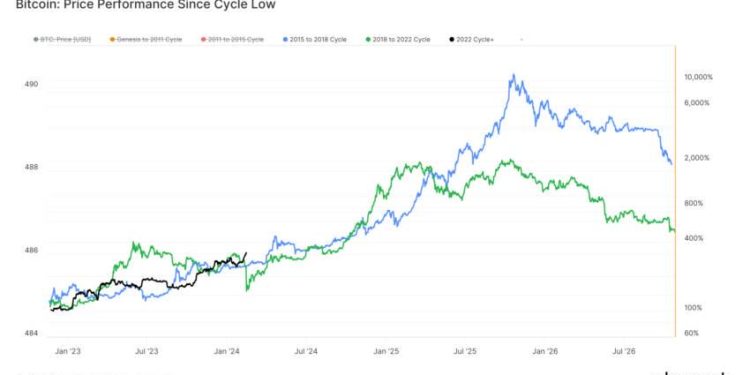Click the 490 left axis label
This screenshot has width=750, height=375.
coord(31,85)
